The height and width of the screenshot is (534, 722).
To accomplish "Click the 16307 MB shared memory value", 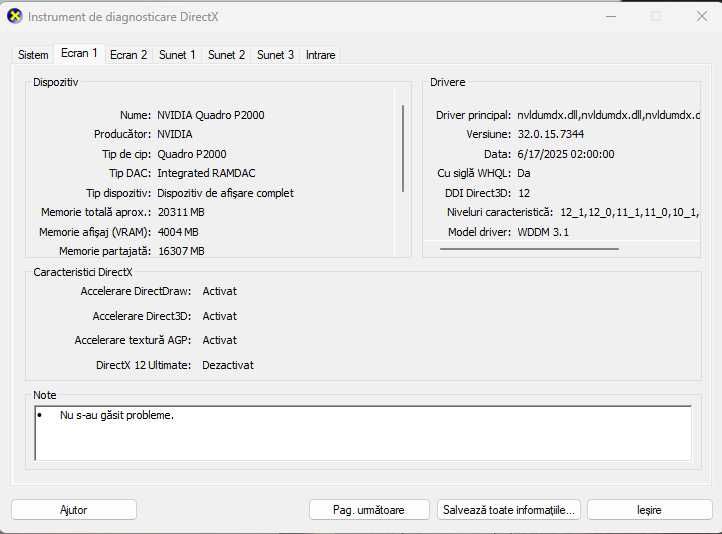I will (181, 251).
